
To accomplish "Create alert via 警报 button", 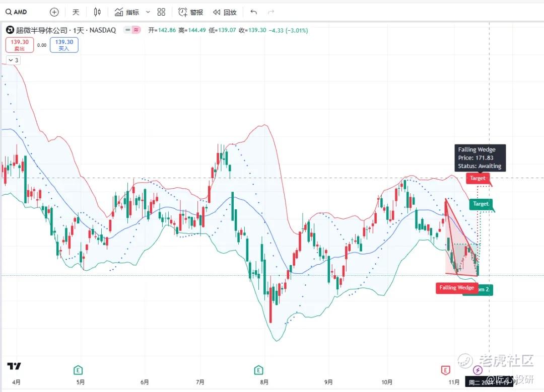I will click(x=190, y=12).
